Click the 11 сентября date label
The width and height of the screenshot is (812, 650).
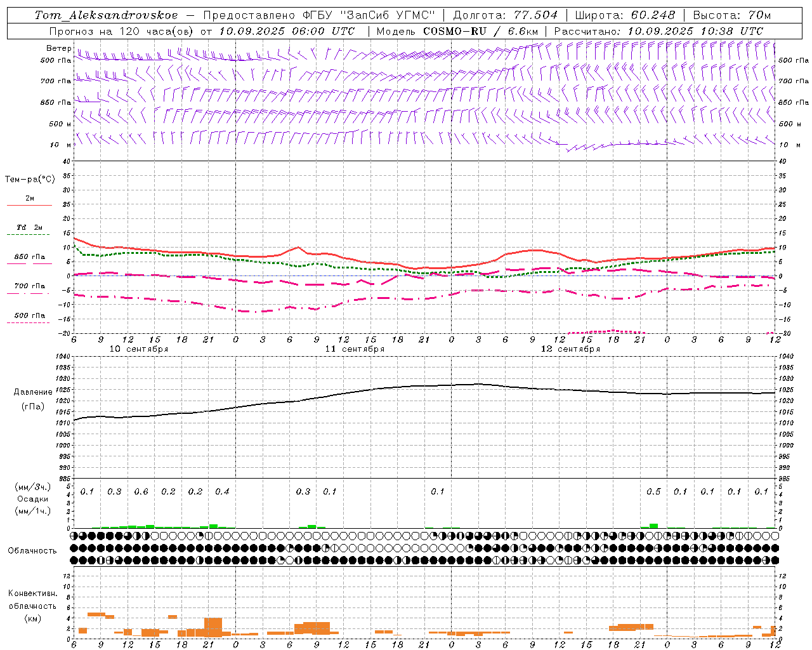[x=355, y=349]
